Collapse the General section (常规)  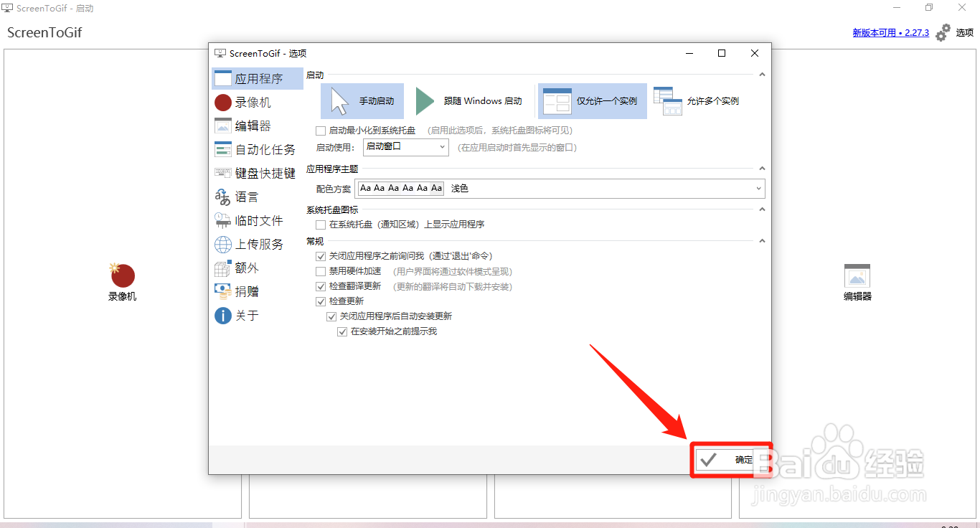click(x=762, y=241)
